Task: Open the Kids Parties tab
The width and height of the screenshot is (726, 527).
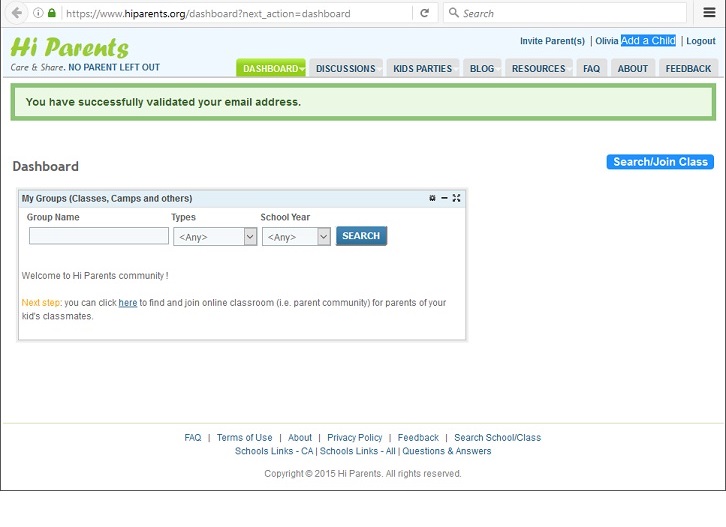Action: click(x=423, y=69)
